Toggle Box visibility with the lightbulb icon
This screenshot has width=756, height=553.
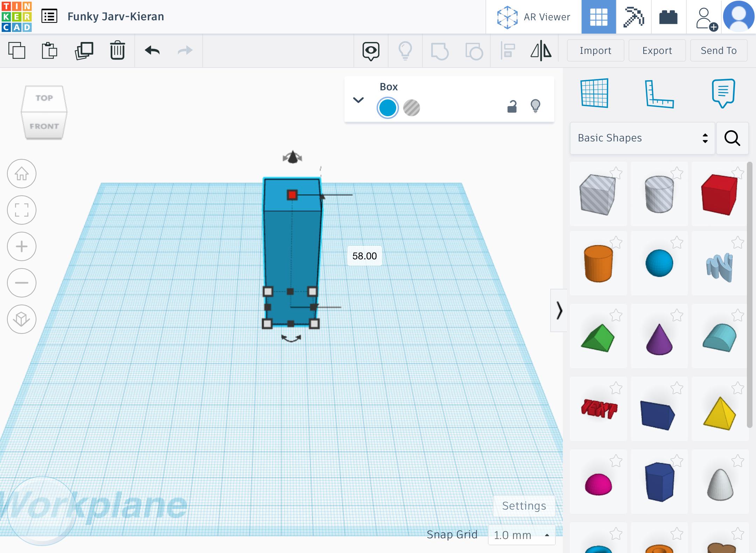point(535,106)
